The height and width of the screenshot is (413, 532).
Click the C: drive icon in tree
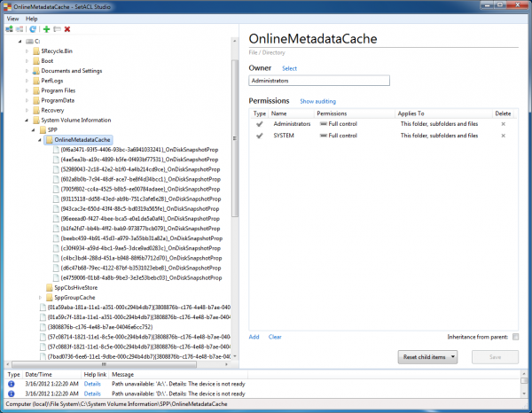30,42
